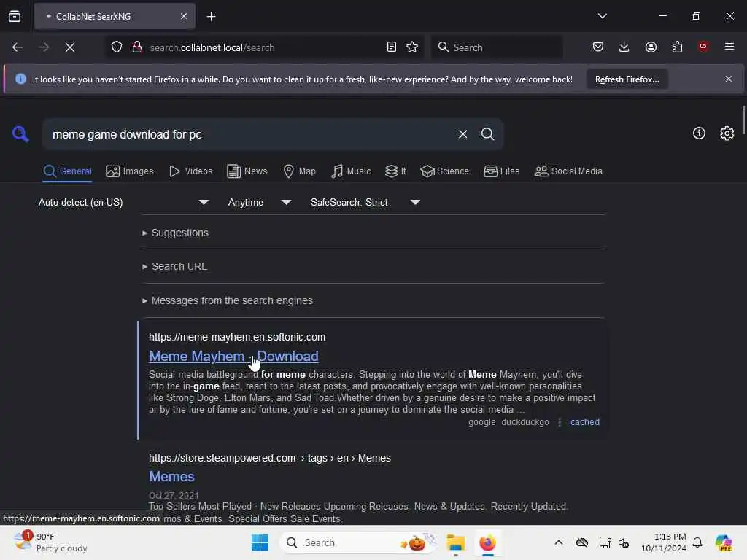
Task: Open Auto-detect language dropdown
Action: (123, 202)
